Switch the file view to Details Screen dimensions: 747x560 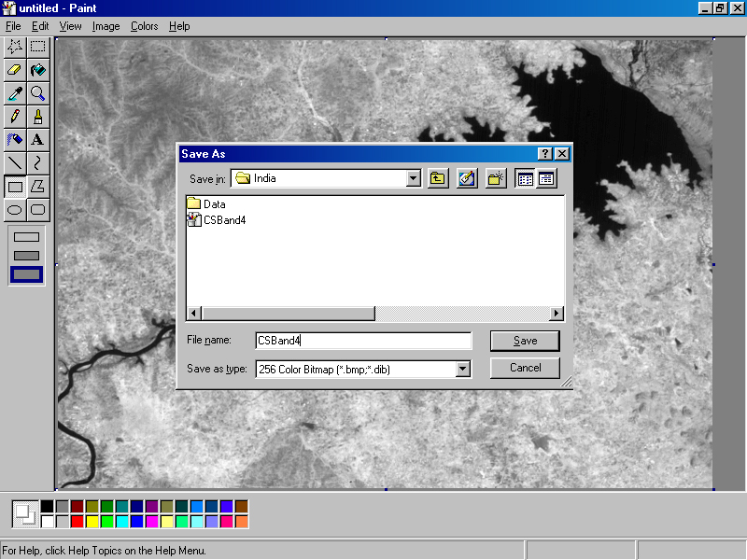[546, 178]
